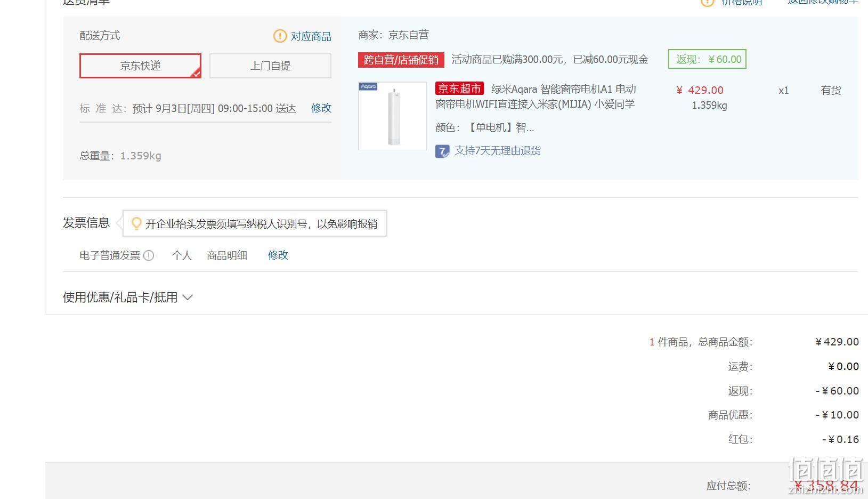Select 京东快递 delivery method
This screenshot has width=868, height=499.
tap(140, 66)
